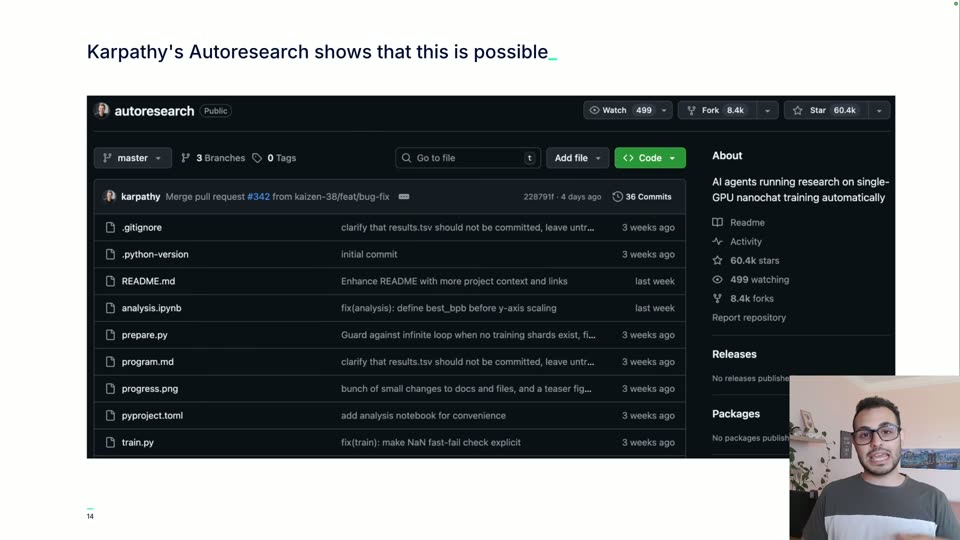960x540 pixels.
Task: Click file icon for README.md
Action: 110,281
